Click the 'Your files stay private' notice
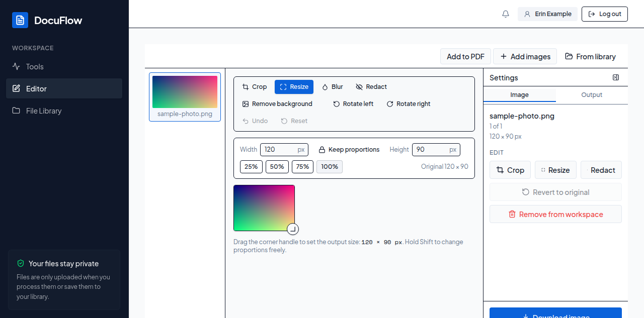The width and height of the screenshot is (644, 318). tap(64, 280)
